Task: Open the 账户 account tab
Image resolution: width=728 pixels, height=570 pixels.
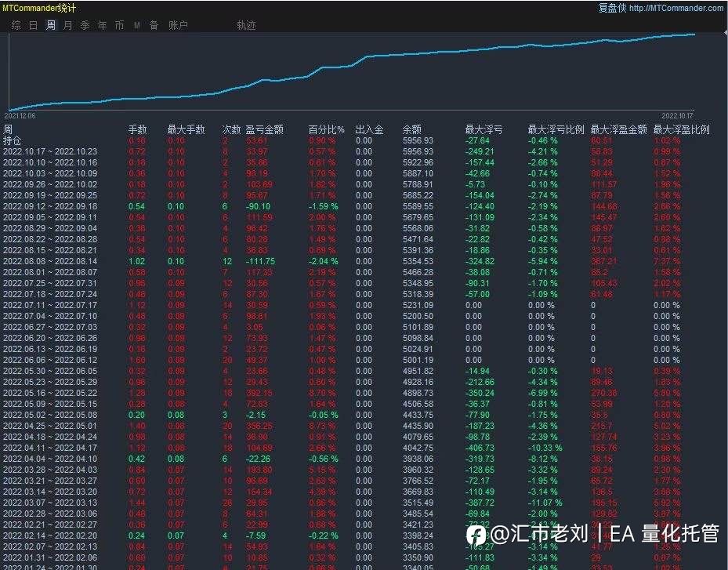Action: (x=179, y=25)
